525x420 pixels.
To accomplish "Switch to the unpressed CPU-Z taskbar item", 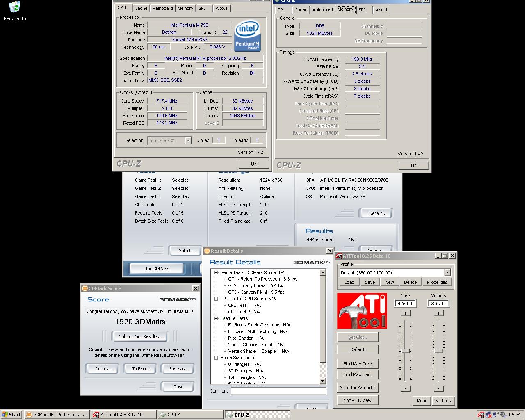I will click(190, 415).
